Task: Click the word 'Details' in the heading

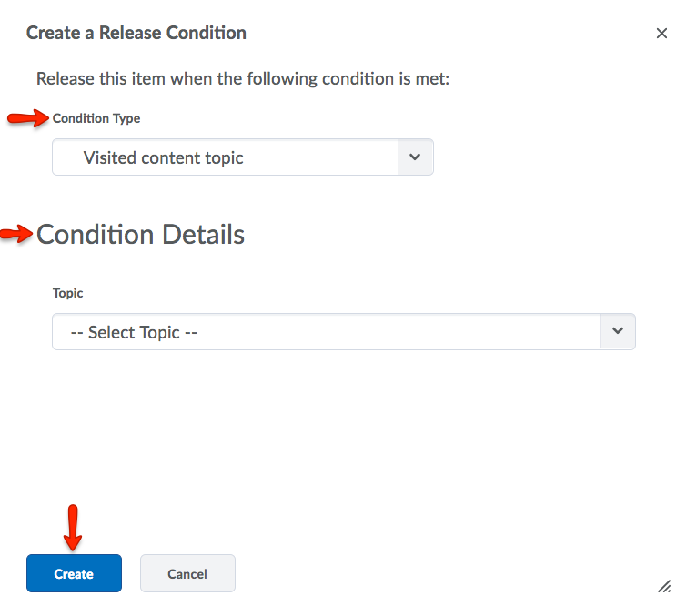Action: click(203, 235)
